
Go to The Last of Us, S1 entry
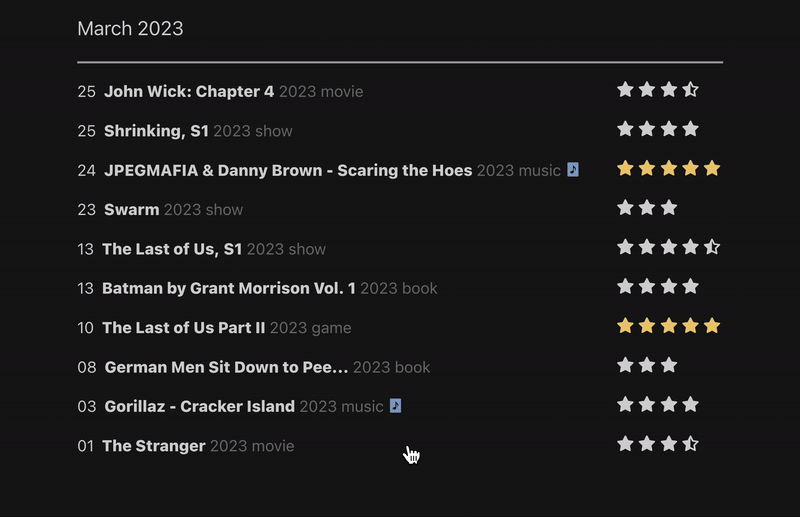(x=172, y=249)
